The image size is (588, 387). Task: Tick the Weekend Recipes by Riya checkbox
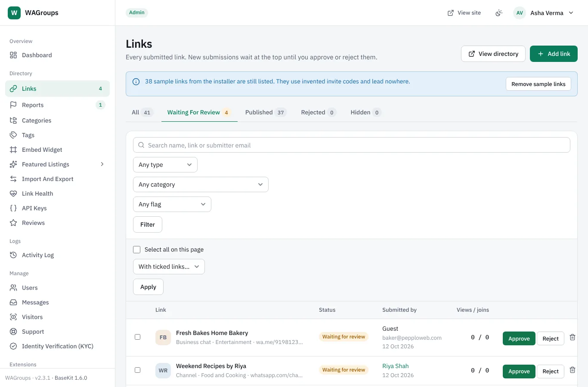pos(138,370)
